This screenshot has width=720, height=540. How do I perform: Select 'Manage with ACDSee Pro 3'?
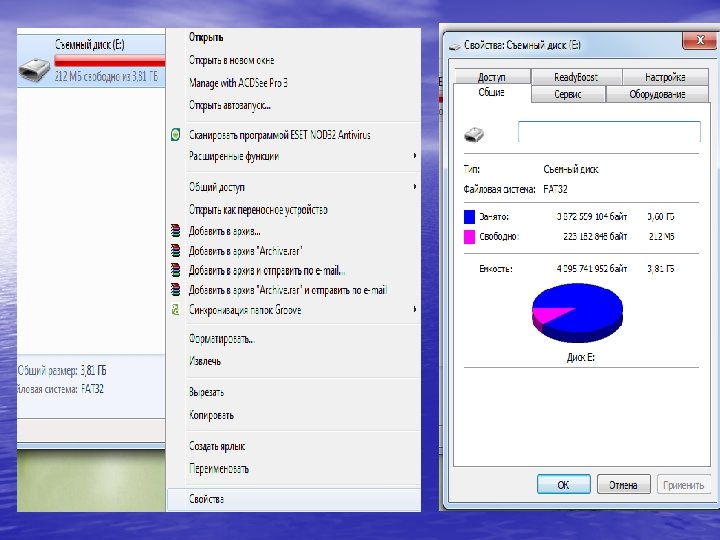[238, 83]
